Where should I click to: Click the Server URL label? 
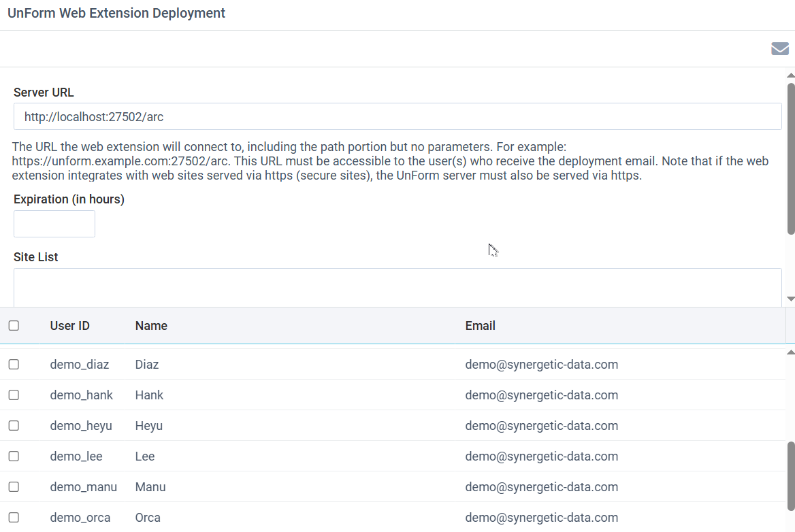[x=44, y=93]
